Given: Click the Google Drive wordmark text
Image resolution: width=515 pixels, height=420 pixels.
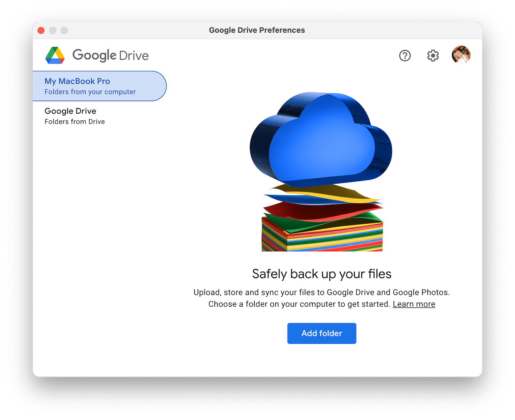Looking at the screenshot, I should click(x=111, y=56).
